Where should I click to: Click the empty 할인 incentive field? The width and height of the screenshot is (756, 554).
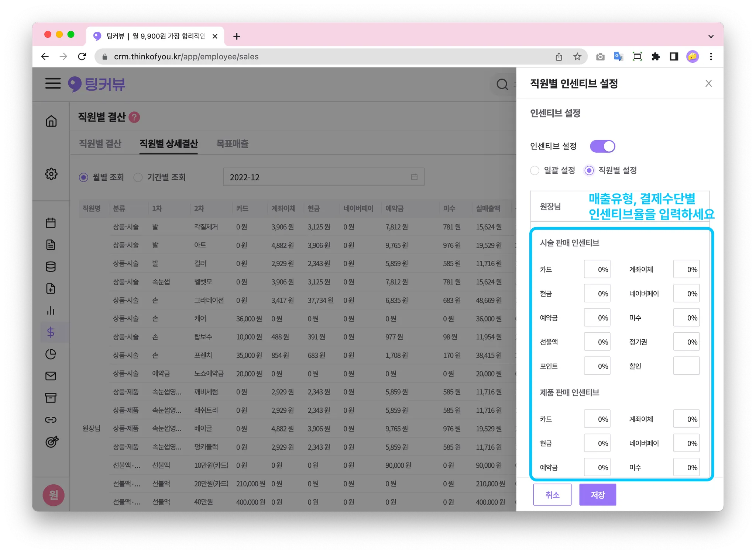click(x=686, y=366)
